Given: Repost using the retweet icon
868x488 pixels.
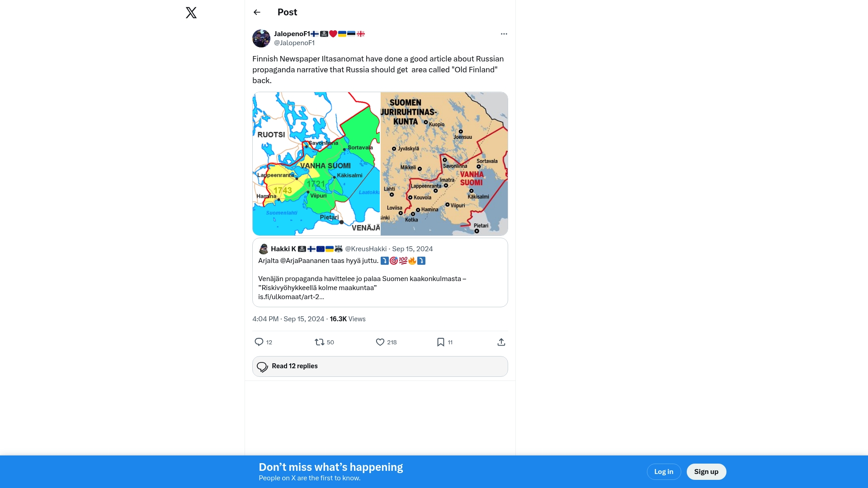Looking at the screenshot, I should [x=320, y=342].
